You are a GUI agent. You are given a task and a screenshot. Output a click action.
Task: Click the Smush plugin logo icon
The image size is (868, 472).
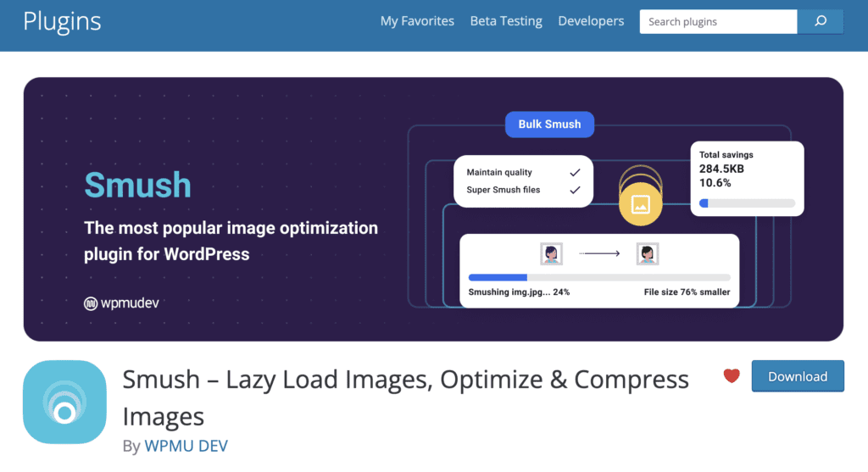pyautogui.click(x=64, y=402)
